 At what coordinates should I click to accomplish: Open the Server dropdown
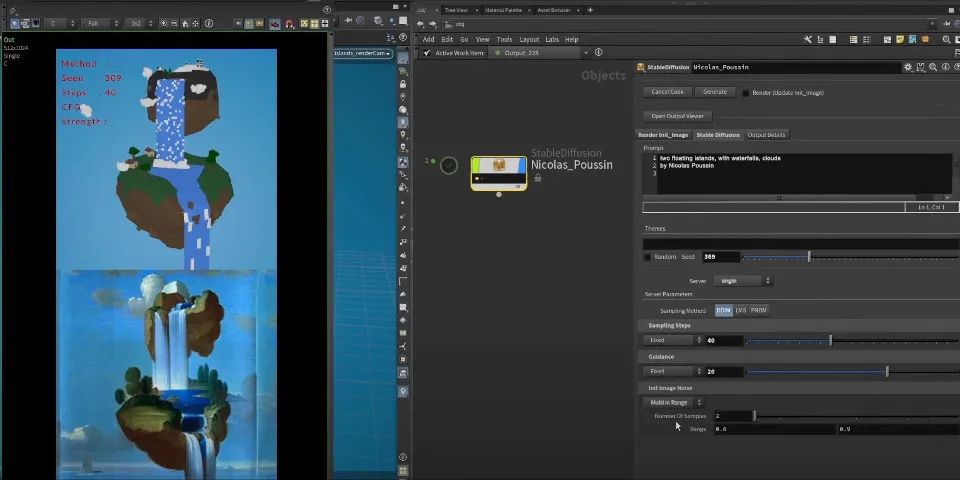pyautogui.click(x=742, y=281)
